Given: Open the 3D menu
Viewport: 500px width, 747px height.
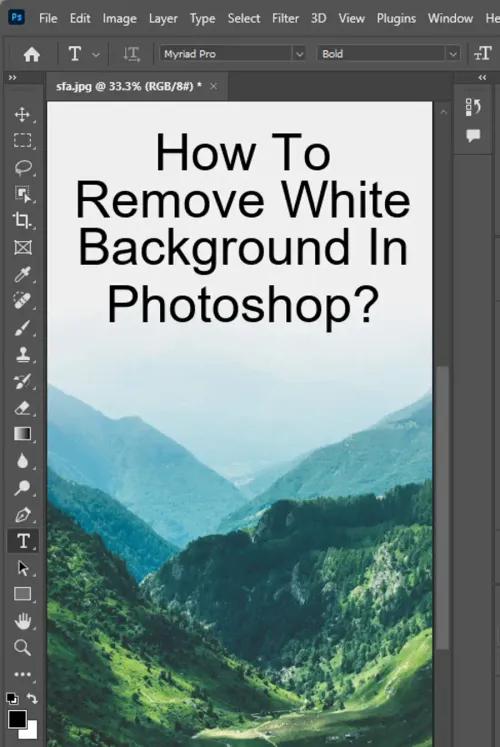Looking at the screenshot, I should click(319, 19).
